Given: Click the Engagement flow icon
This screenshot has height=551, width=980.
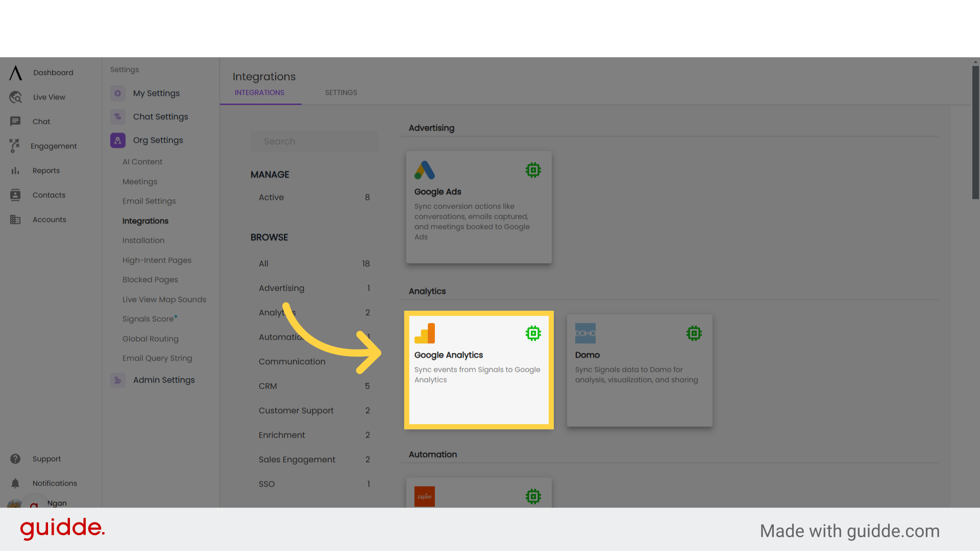Looking at the screenshot, I should point(15,146).
